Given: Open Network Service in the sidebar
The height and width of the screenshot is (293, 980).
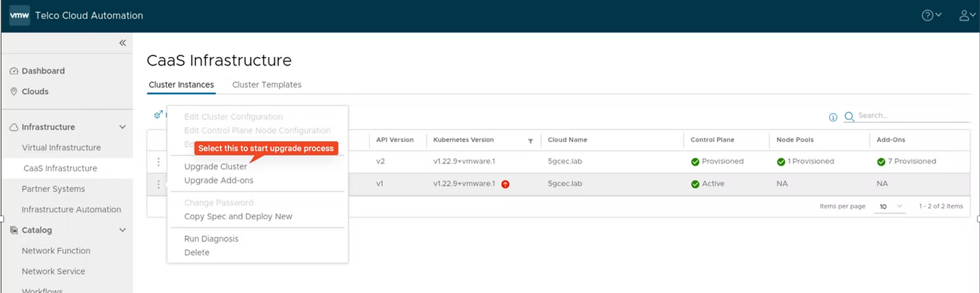Looking at the screenshot, I should [53, 271].
